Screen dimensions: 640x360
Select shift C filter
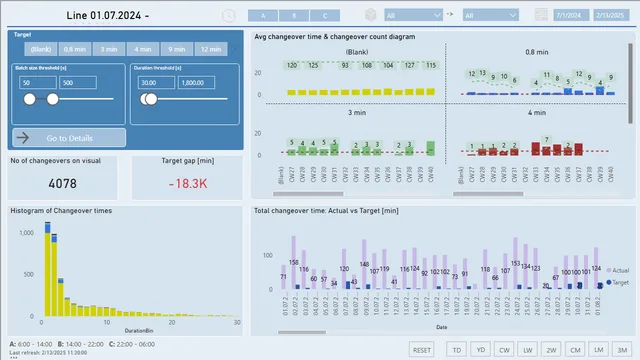coord(325,16)
